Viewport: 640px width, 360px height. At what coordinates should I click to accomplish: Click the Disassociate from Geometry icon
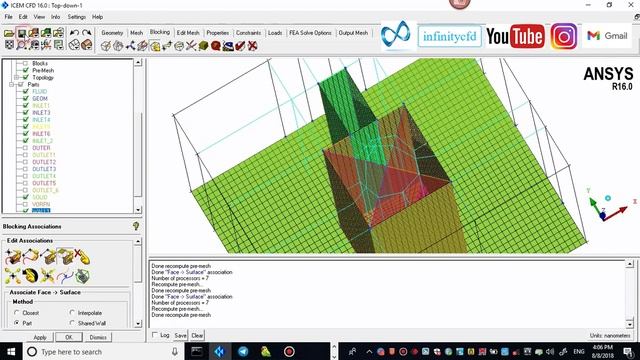point(82,257)
